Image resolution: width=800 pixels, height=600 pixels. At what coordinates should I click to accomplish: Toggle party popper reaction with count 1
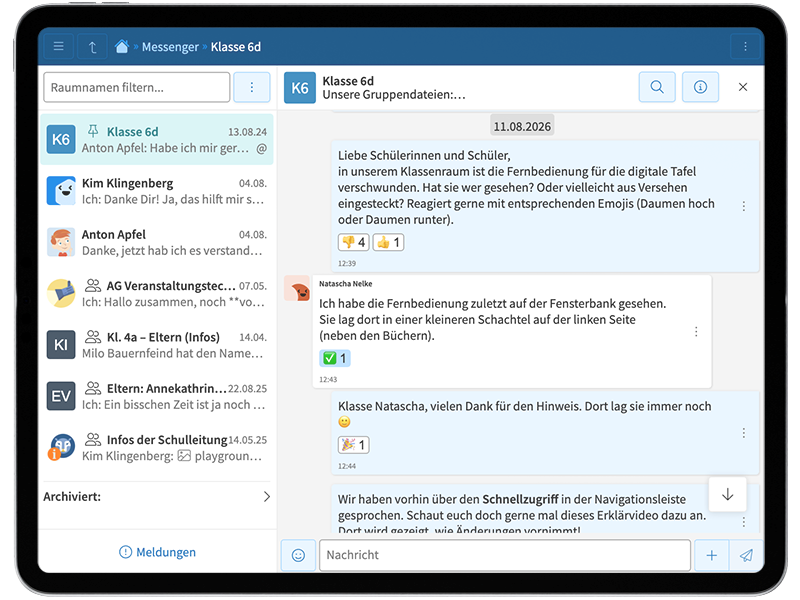pos(354,445)
